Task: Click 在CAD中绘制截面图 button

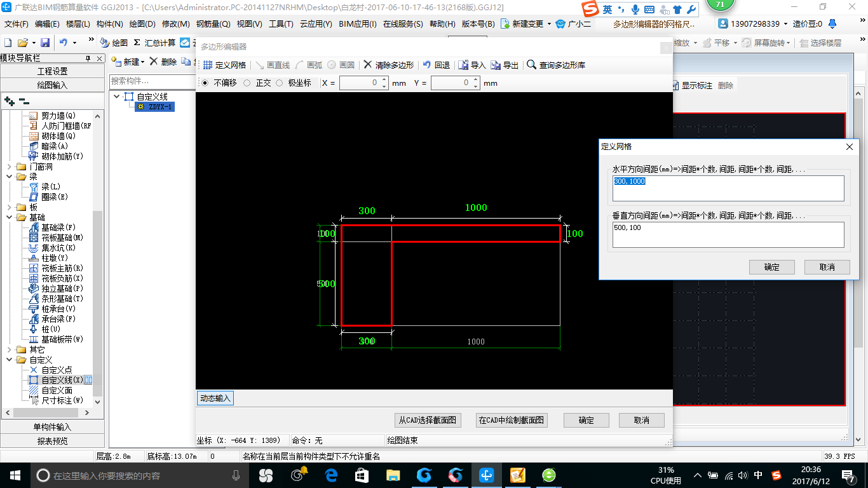Action: (x=512, y=420)
